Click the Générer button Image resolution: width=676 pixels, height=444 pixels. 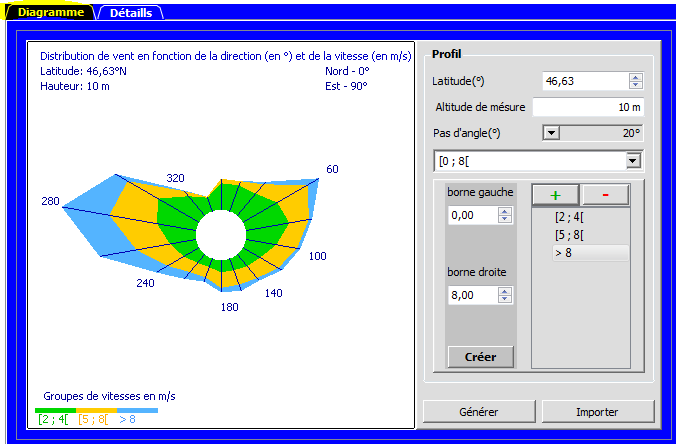[479, 412]
